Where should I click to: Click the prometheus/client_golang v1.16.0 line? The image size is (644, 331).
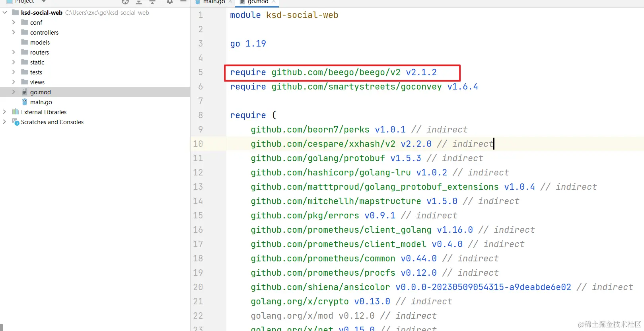pos(393,230)
